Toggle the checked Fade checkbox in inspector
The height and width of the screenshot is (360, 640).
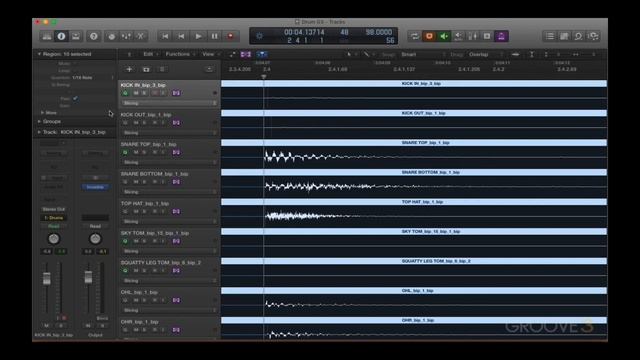click(x=75, y=98)
